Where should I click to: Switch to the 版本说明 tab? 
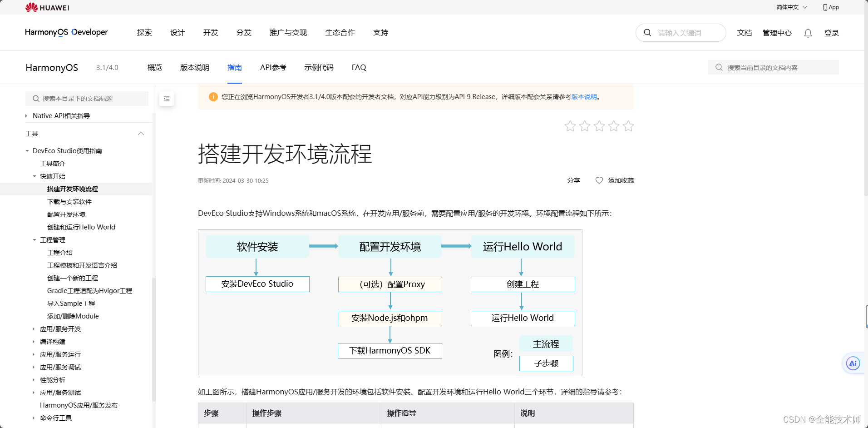coord(195,67)
